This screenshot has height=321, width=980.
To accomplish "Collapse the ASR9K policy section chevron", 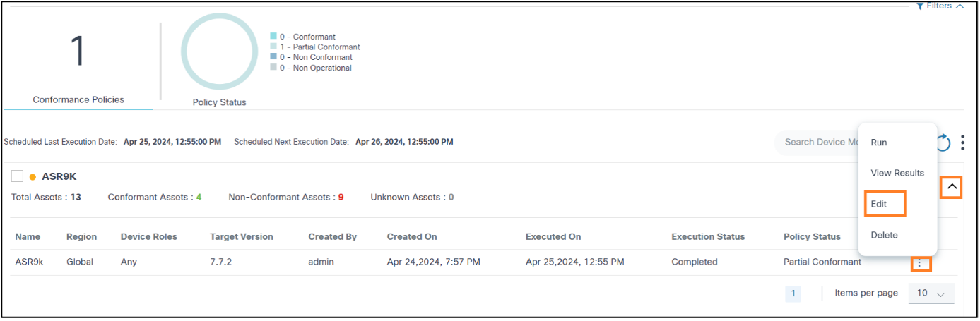I will [951, 187].
